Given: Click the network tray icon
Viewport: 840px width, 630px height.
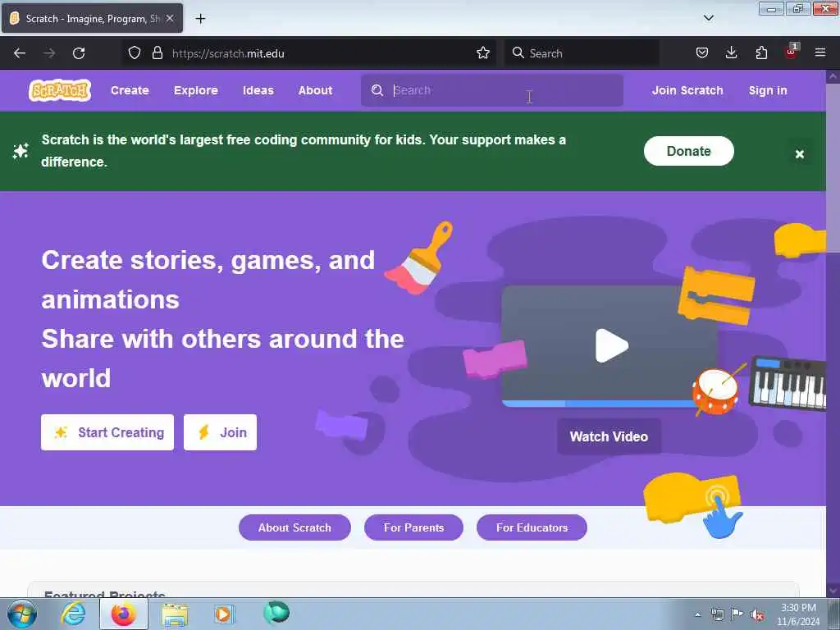Looking at the screenshot, I should tap(717, 614).
